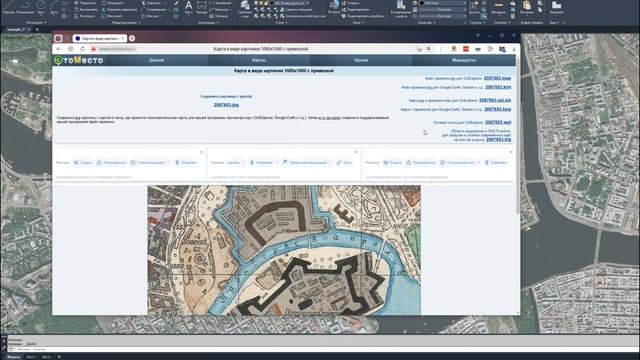Choose the Копировать copy tool

[85, 9]
